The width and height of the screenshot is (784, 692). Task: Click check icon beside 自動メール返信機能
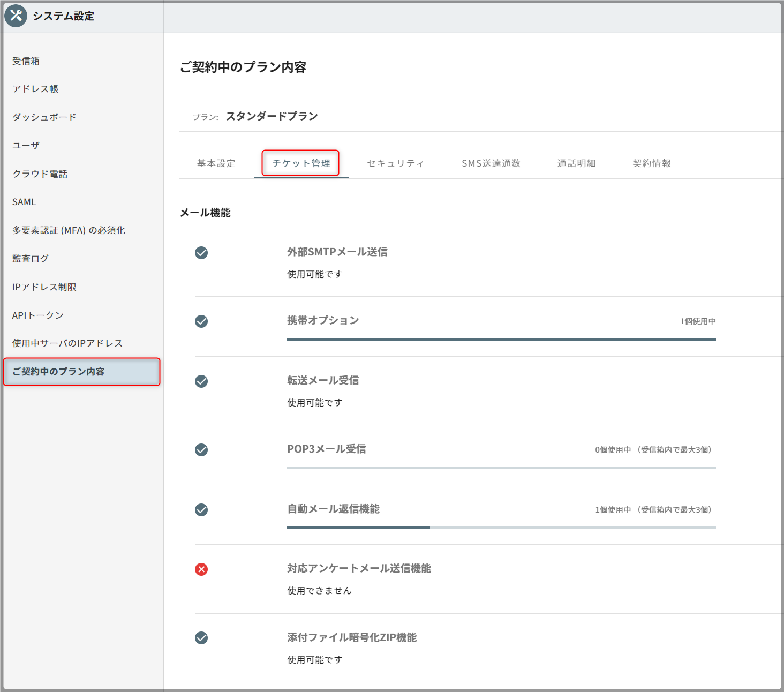point(201,510)
